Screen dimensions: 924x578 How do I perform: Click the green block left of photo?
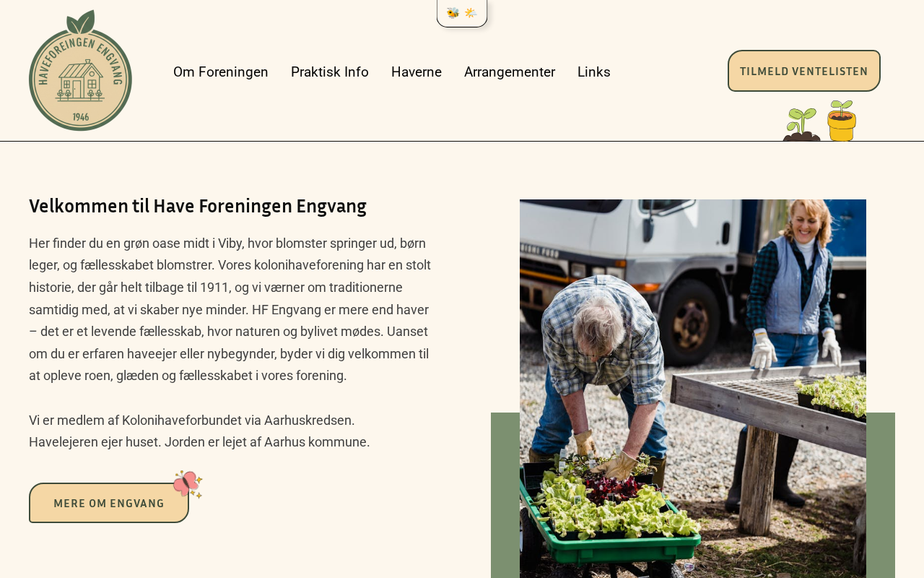[x=505, y=495]
